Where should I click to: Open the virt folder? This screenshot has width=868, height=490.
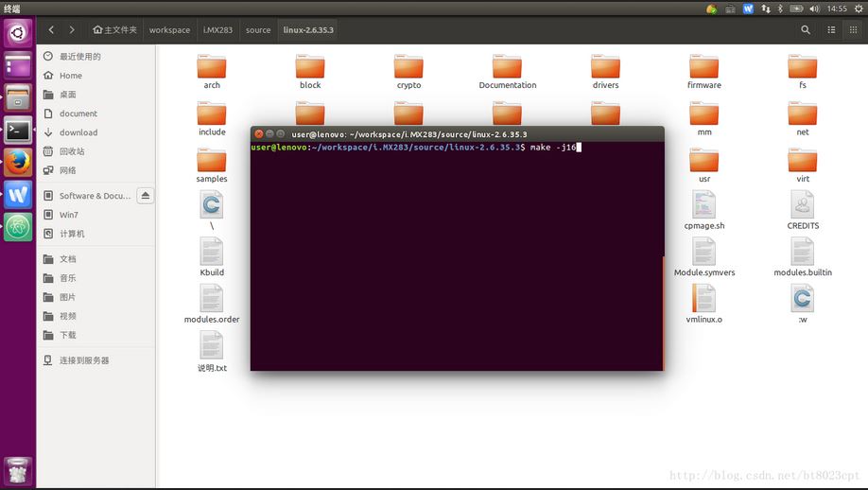(x=803, y=166)
